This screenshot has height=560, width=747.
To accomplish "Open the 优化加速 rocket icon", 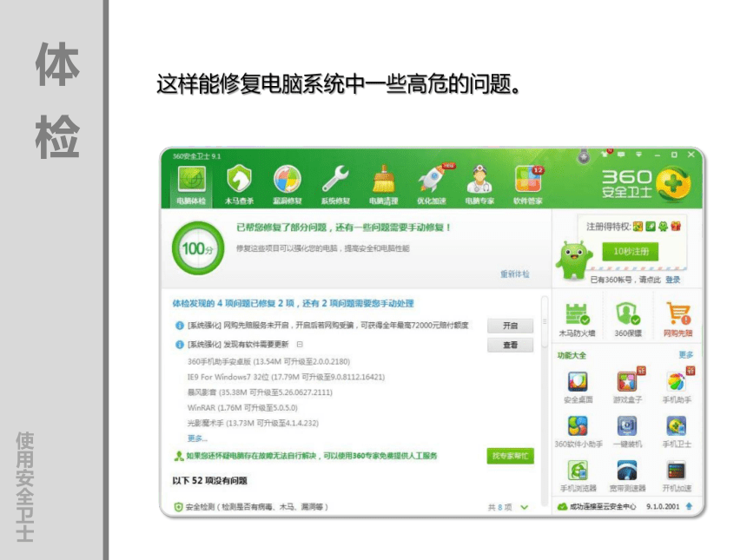I will pos(433,178).
